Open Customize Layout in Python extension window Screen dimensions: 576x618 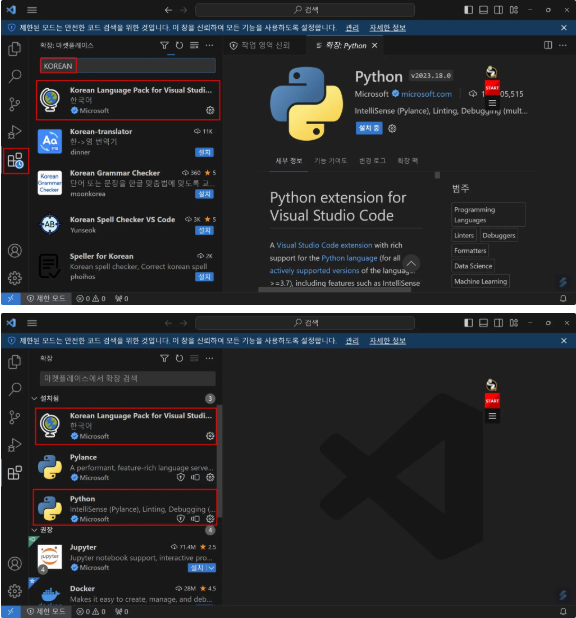tap(514, 10)
